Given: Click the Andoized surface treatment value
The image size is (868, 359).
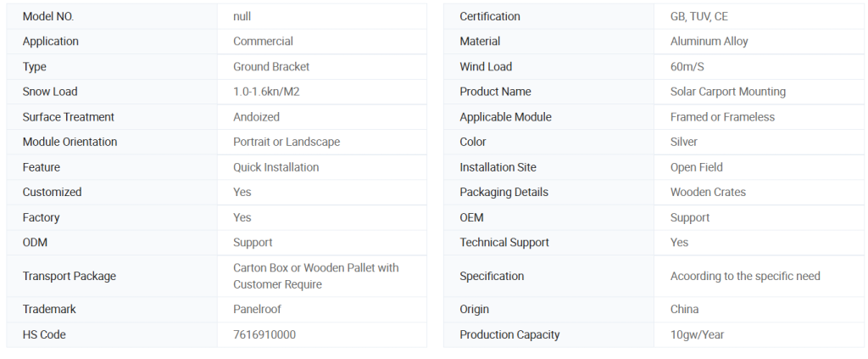Looking at the screenshot, I should (256, 117).
